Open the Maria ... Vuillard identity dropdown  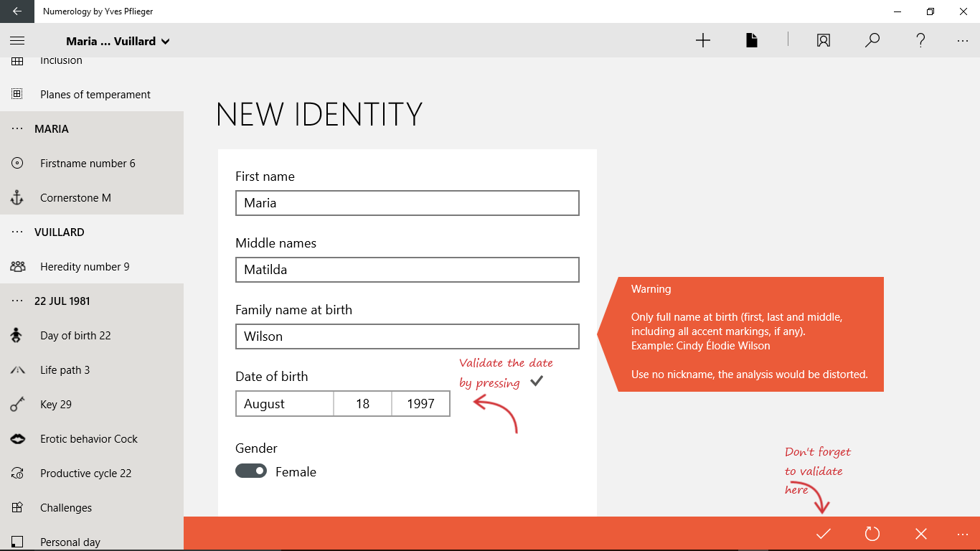pos(118,42)
